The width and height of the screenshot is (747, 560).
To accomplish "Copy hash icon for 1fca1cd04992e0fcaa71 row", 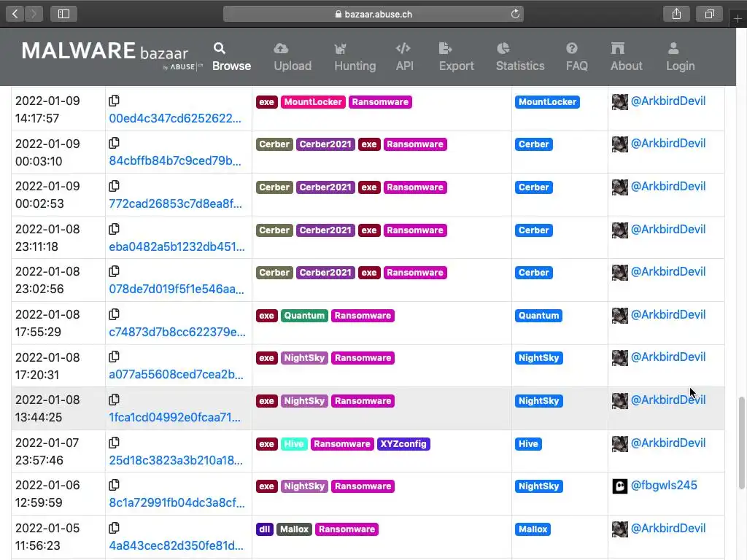I will coord(114,399).
